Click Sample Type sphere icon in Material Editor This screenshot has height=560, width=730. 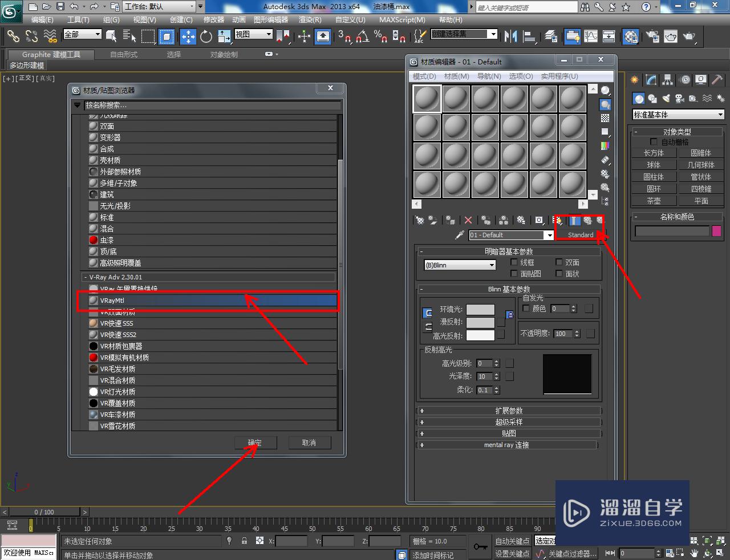point(605,91)
